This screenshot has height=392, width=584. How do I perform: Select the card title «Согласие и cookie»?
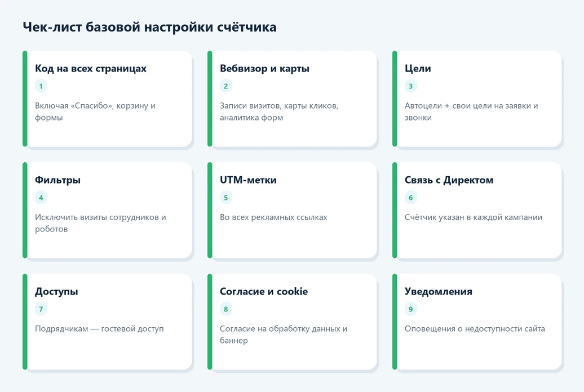click(x=264, y=292)
